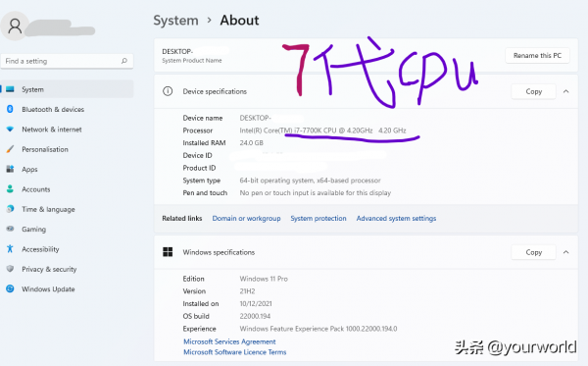This screenshot has width=588, height=366.
Task: Click the Windows logo beside Windows specifications
Action: [168, 252]
